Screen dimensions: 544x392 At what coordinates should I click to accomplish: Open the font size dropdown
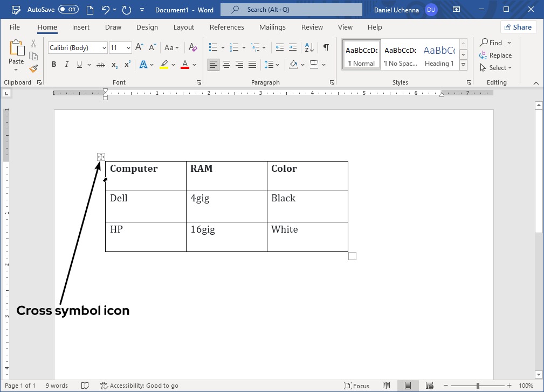click(128, 48)
